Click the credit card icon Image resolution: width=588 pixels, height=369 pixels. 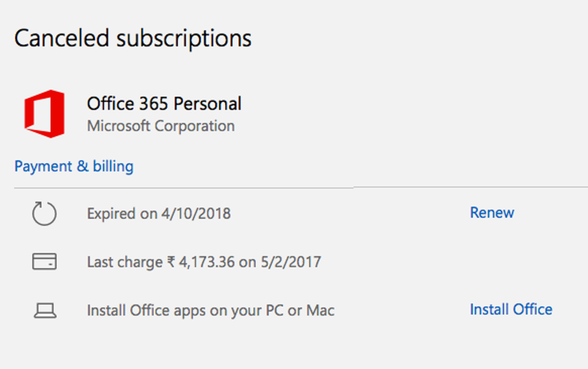coord(45,261)
